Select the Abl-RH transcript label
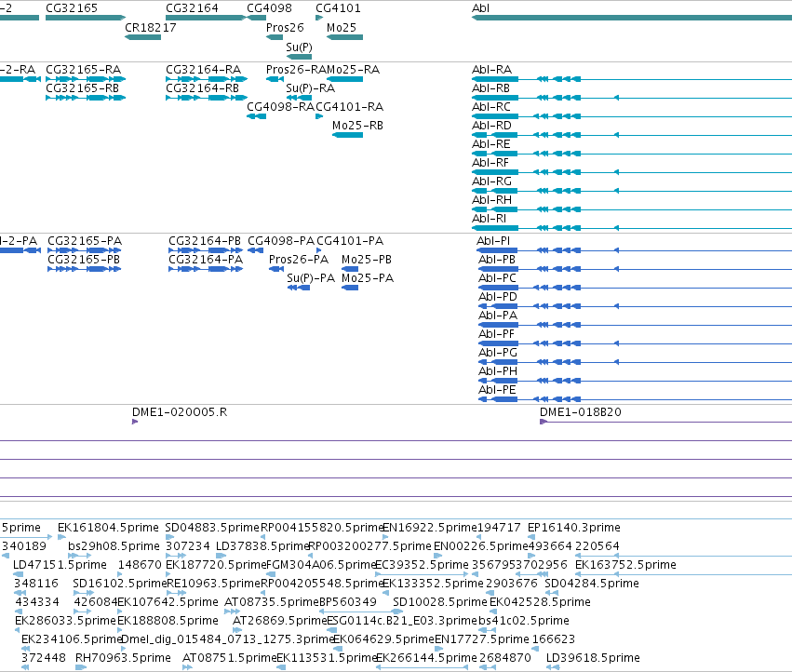Screen dimensions: 792x672 tap(491, 199)
